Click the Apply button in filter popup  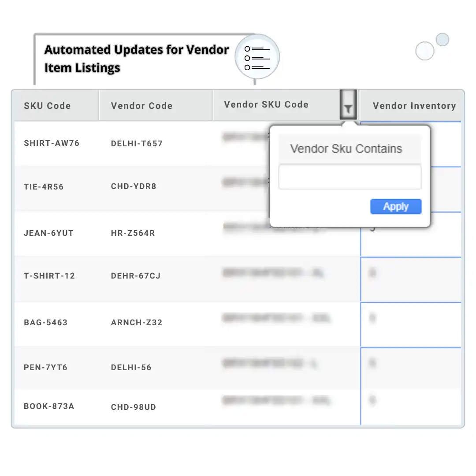coord(396,207)
